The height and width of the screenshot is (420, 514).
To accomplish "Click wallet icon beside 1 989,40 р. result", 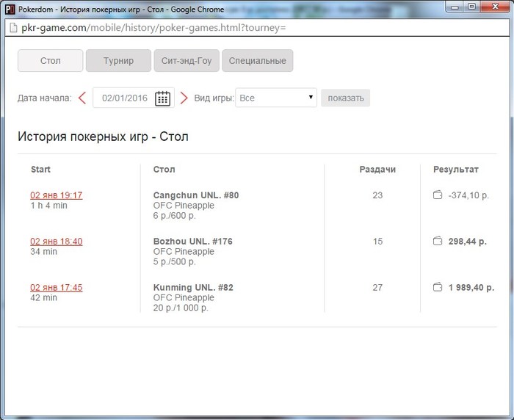I will [x=438, y=288].
